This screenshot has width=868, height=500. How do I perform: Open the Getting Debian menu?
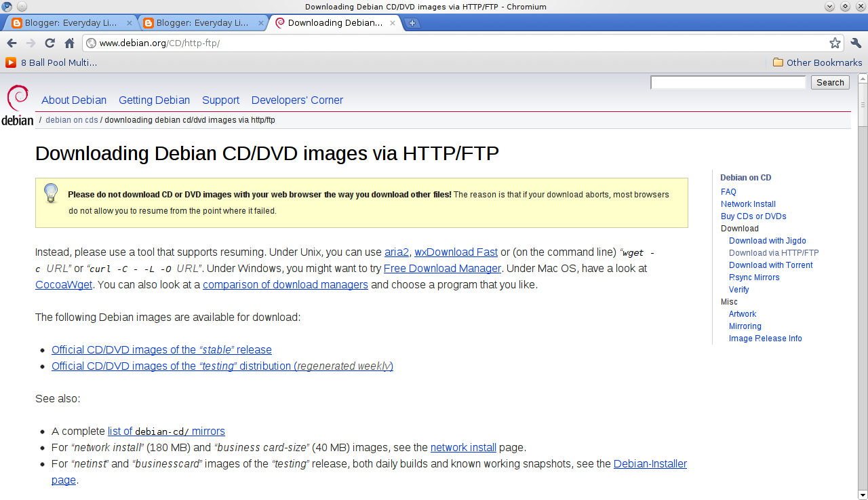click(154, 100)
